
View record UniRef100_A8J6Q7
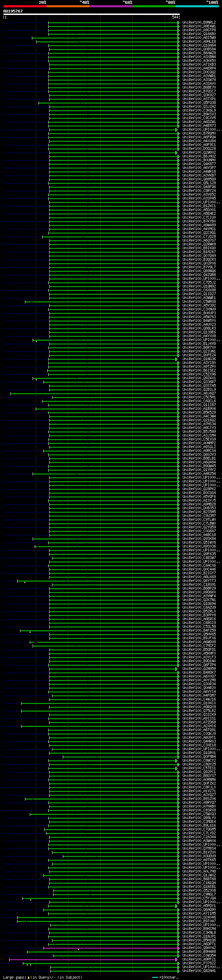click(x=199, y=394)
